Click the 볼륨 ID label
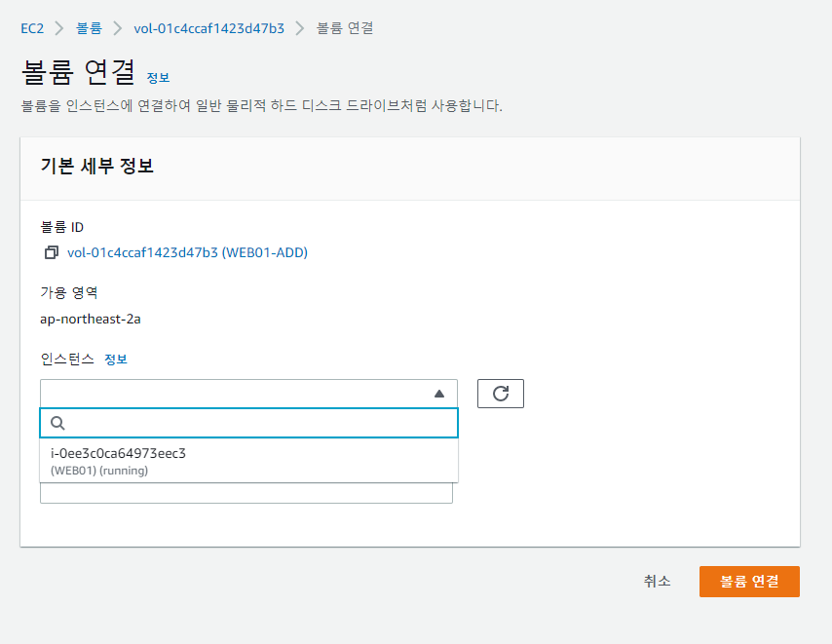The image size is (832, 644). pyautogui.click(x=62, y=227)
